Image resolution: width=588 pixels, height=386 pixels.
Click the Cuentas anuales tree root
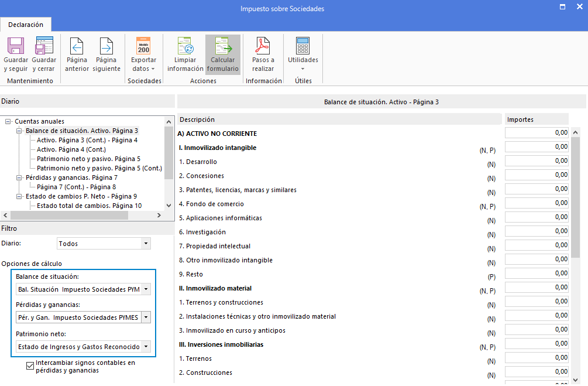click(39, 121)
